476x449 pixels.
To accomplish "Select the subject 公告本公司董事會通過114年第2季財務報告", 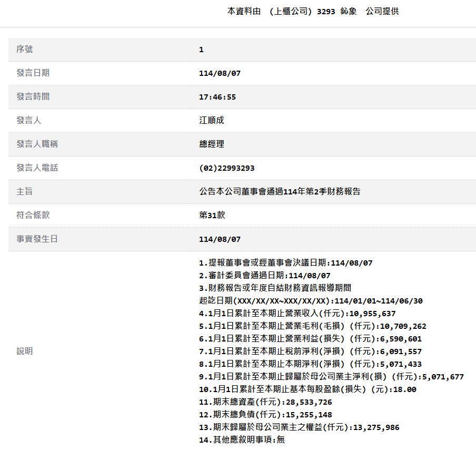I will pyautogui.click(x=280, y=191).
